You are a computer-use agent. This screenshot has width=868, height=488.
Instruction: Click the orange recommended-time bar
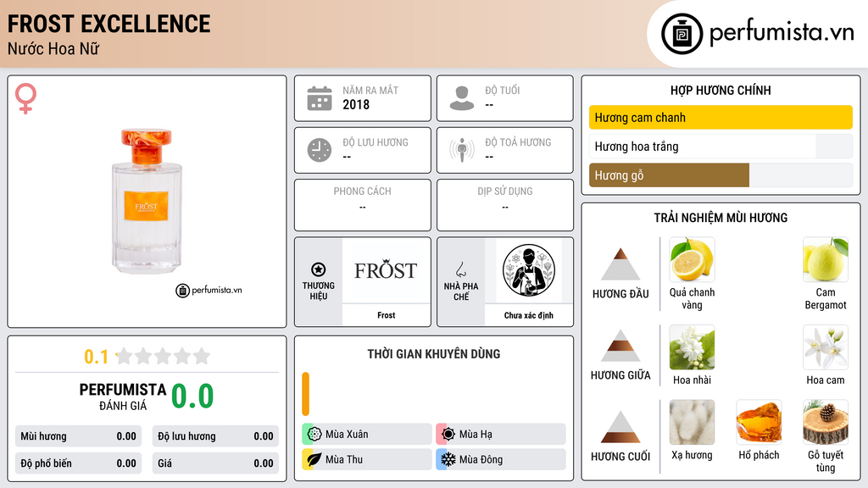[x=305, y=394]
